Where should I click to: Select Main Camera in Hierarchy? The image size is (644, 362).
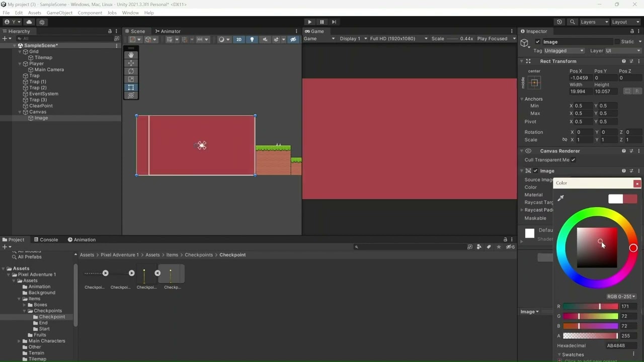pyautogui.click(x=49, y=70)
